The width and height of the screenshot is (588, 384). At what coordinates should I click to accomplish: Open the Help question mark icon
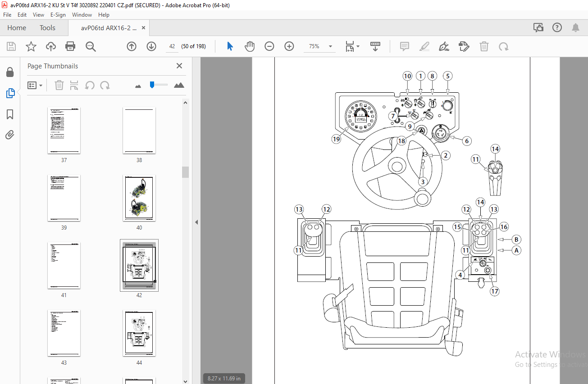(x=557, y=27)
